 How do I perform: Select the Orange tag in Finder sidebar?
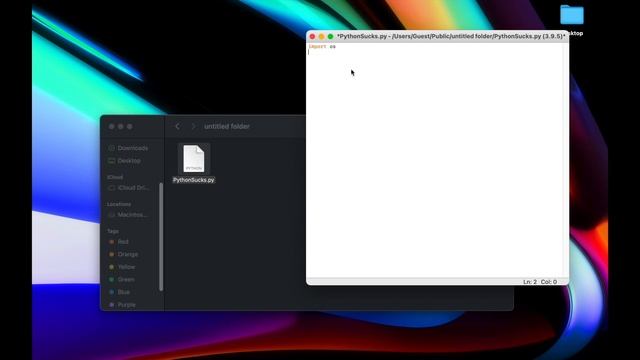pyautogui.click(x=123, y=254)
